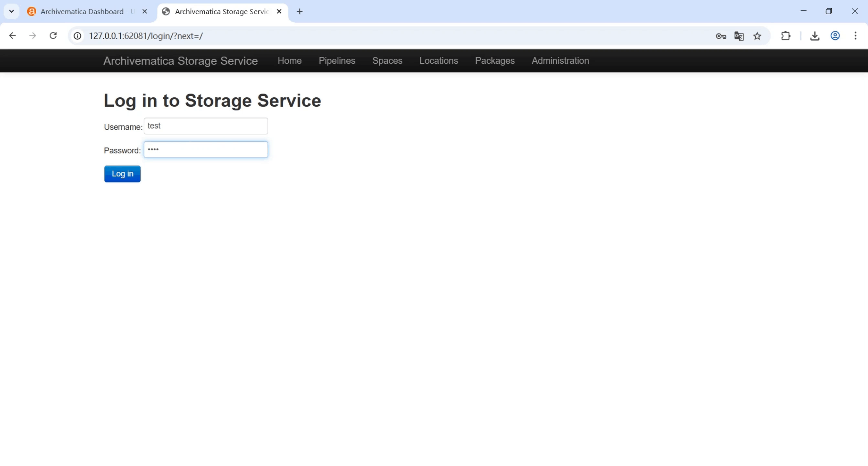Bookmark this page with the star icon

point(757,36)
